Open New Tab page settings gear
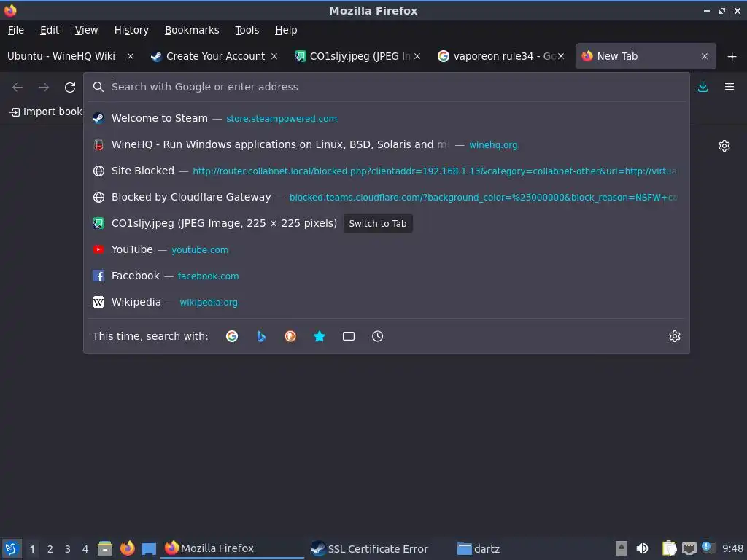The image size is (747, 560). coord(724,146)
